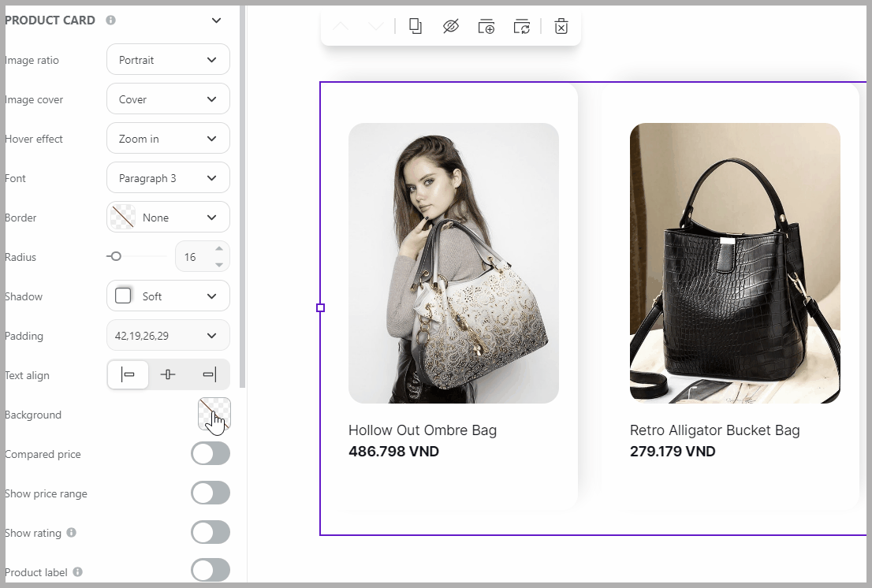Viewport: 872px width, 588px height.
Task: Click the hide block eye-slash icon
Action: point(450,26)
